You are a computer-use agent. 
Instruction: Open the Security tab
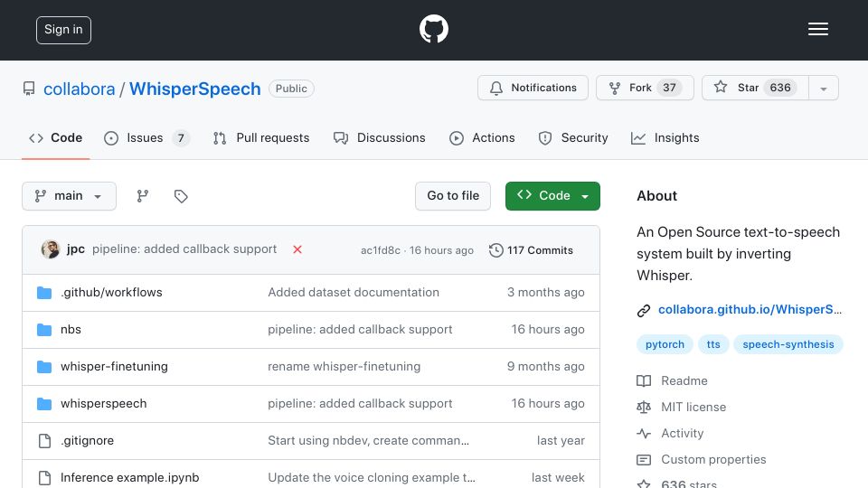[x=573, y=137]
